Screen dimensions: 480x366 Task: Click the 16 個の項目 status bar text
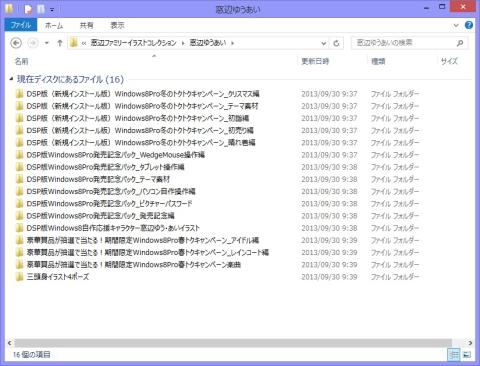[32, 354]
